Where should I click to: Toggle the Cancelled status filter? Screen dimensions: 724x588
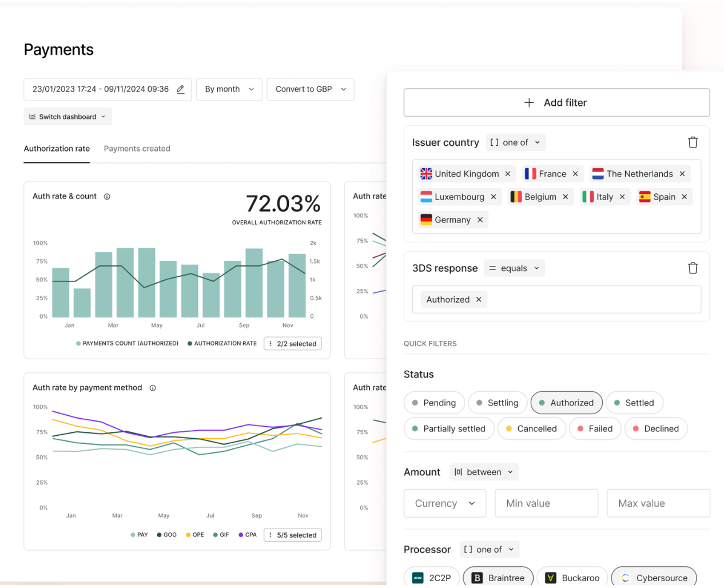pos(532,428)
